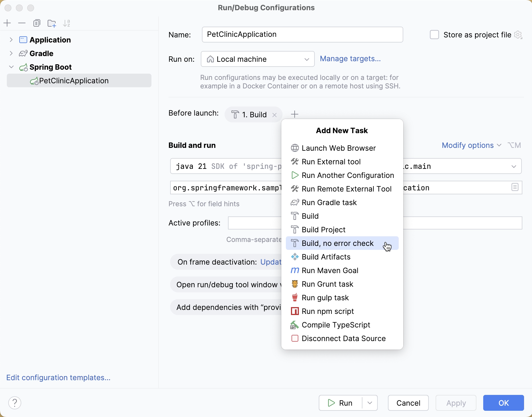Screen dimensions: 532x417
Task: Remove the selected configuration with the minus icon
Action: tap(22, 23)
